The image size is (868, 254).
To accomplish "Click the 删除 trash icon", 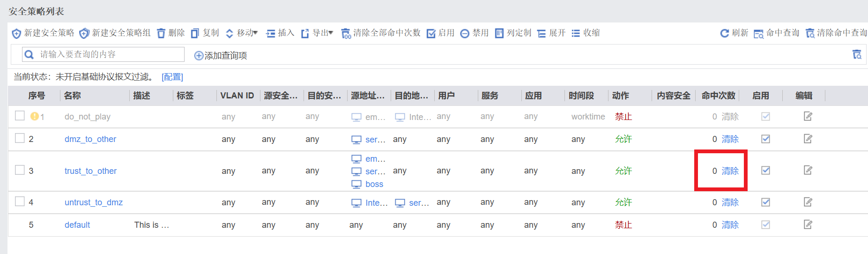I will click(x=161, y=33).
